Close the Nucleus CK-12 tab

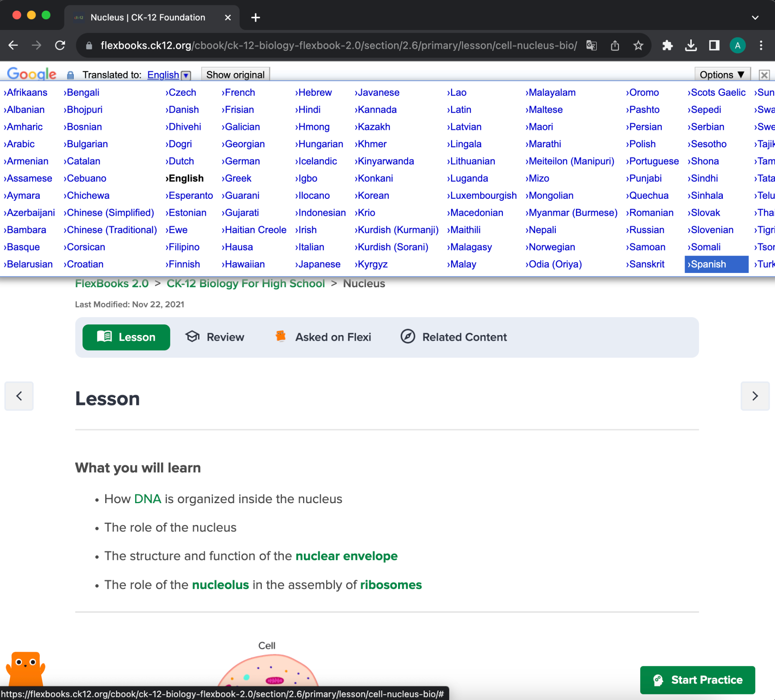click(227, 17)
